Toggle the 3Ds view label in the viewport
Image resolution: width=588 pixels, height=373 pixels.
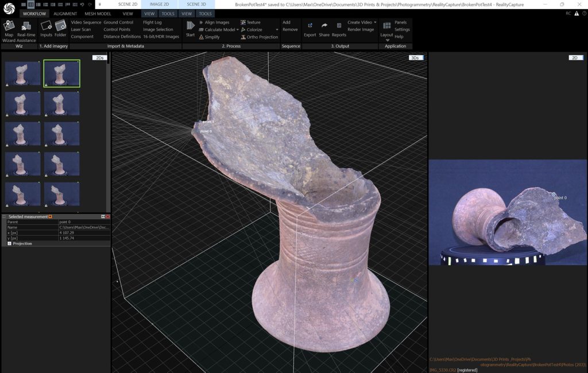click(x=415, y=57)
